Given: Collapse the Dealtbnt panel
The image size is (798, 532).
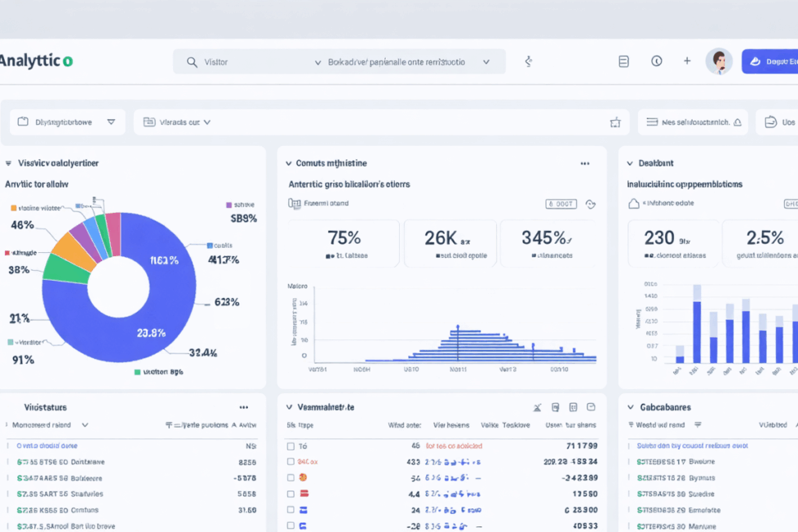Looking at the screenshot, I should pos(630,163).
